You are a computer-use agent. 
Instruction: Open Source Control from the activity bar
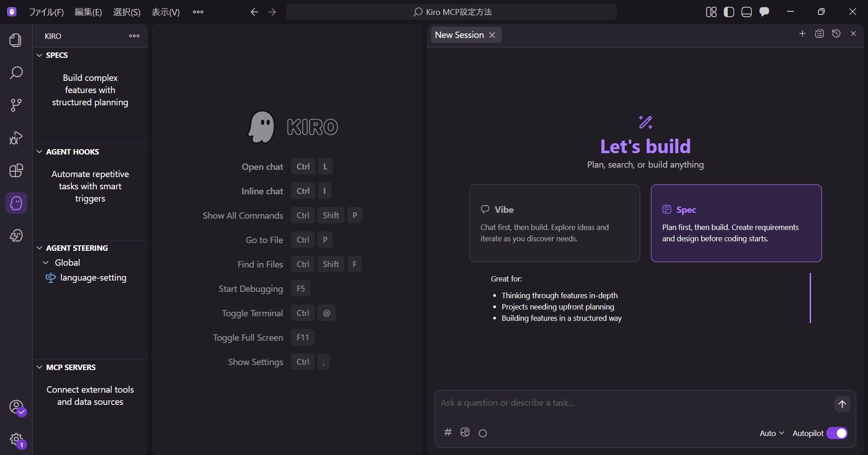click(x=16, y=105)
